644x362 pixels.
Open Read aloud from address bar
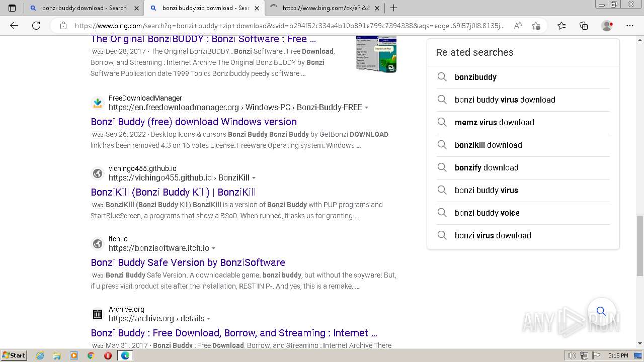click(517, 26)
